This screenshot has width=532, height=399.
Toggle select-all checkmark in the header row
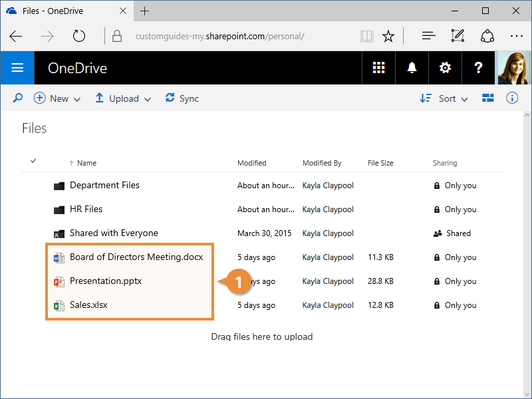click(33, 161)
